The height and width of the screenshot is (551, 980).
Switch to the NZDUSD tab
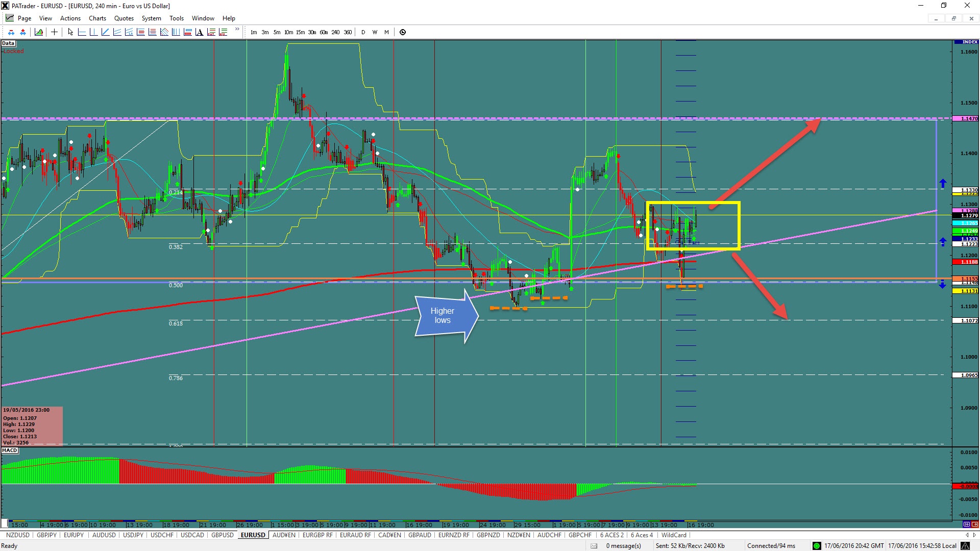pyautogui.click(x=18, y=535)
